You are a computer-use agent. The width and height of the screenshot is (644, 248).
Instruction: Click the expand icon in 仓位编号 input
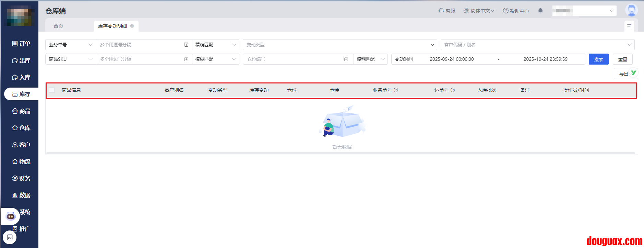click(x=346, y=59)
